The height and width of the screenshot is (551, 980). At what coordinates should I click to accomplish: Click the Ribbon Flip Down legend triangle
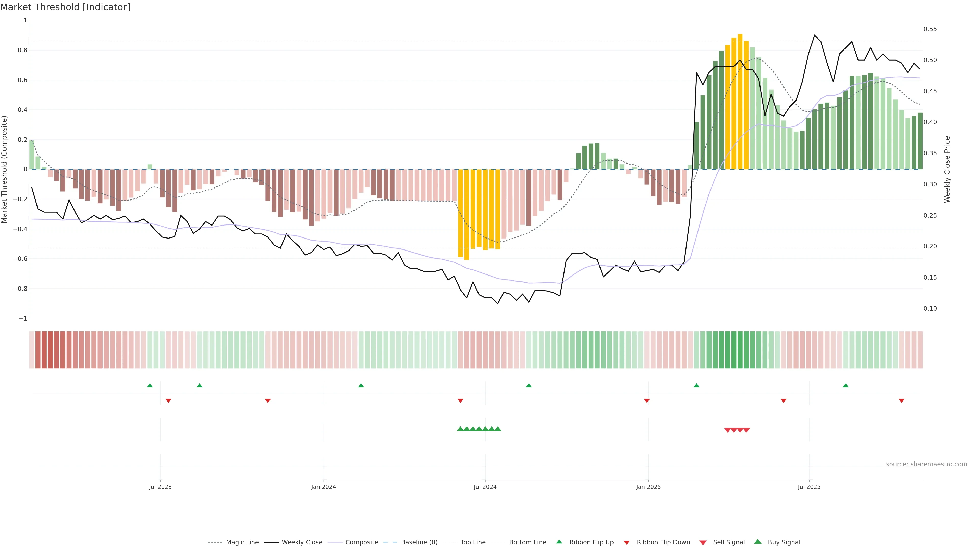pyautogui.click(x=627, y=543)
